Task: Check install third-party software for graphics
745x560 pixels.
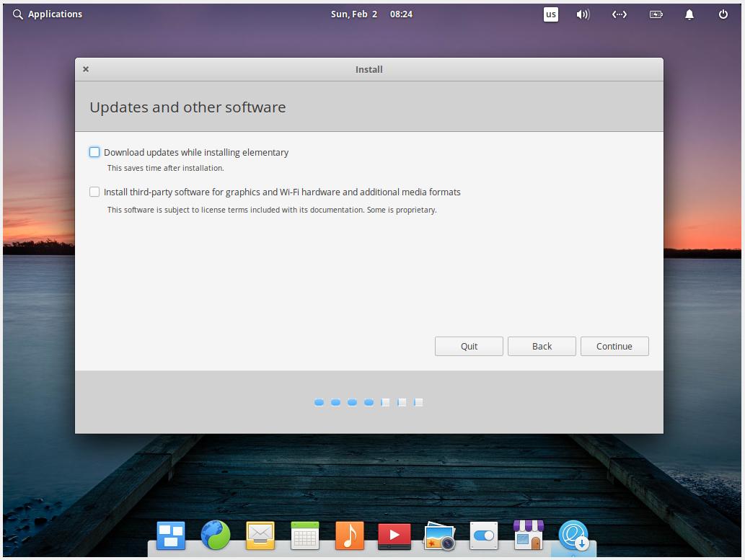Action: (x=94, y=192)
